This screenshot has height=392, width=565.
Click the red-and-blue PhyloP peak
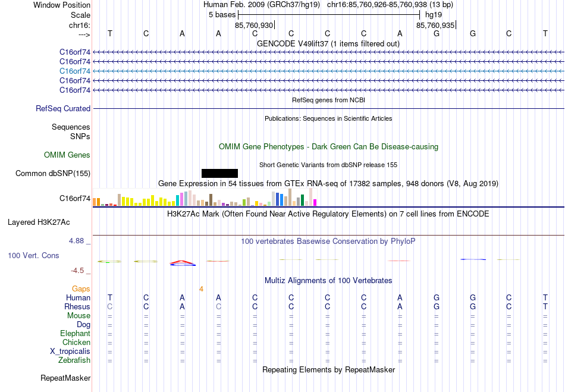(183, 263)
